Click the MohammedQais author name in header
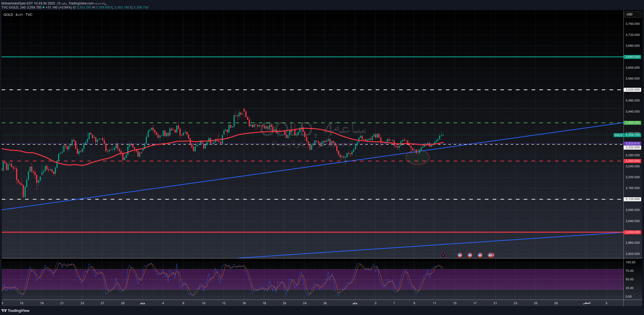The width and height of the screenshot is (644, 315). (14, 3)
